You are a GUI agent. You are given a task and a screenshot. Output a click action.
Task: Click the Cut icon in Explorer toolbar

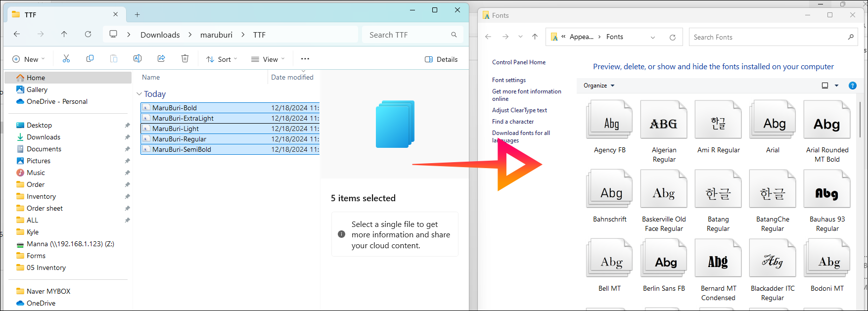coord(66,59)
